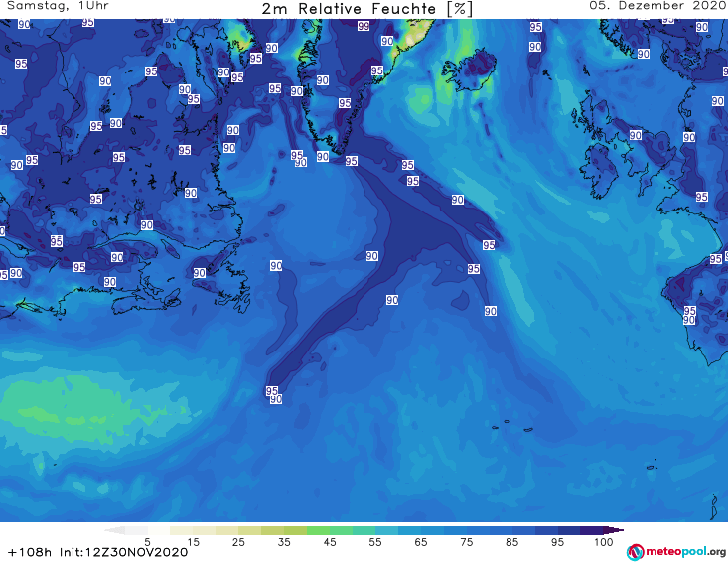Click the "85" tick on the color scale

point(511,542)
